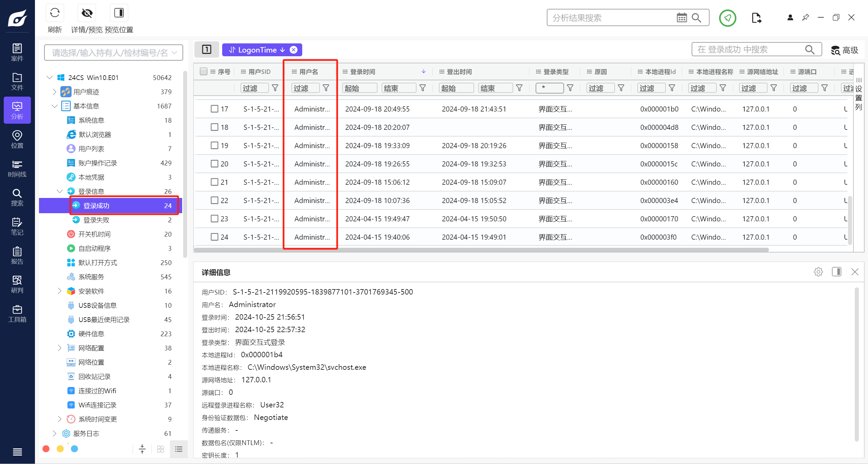Click the 高级 advanced search button

pos(844,50)
